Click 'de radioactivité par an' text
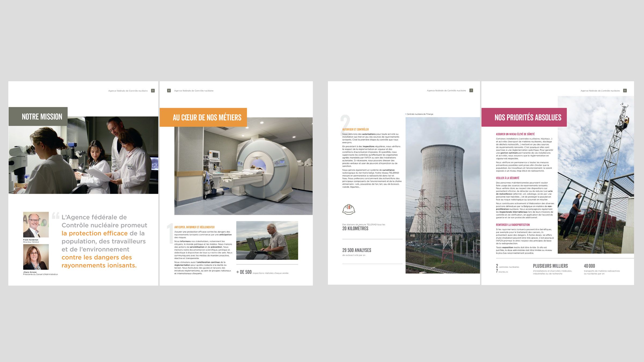 click(x=354, y=255)
